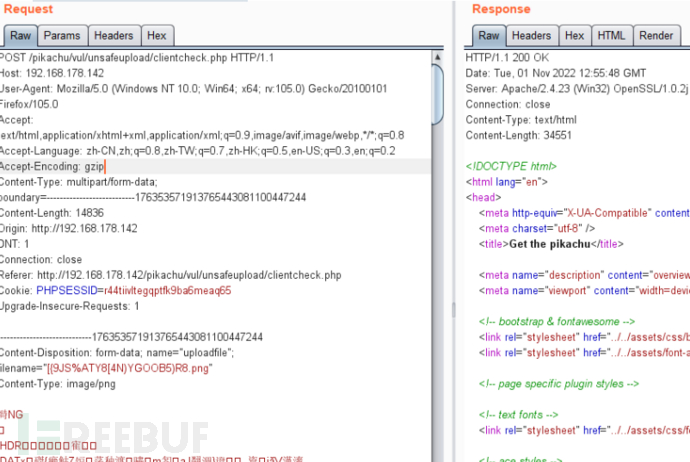Image resolution: width=690 pixels, height=462 pixels.
Task: Click the 'Get the pikachu' title text
Action: (x=563, y=243)
